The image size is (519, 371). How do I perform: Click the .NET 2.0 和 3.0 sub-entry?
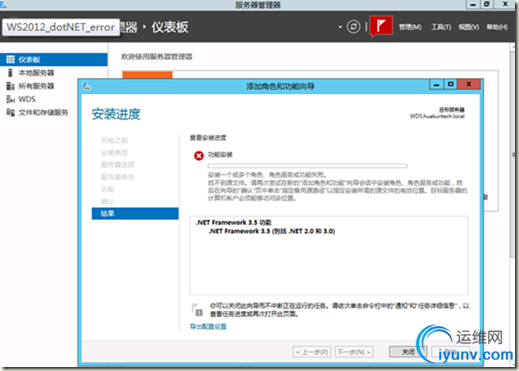(x=272, y=231)
